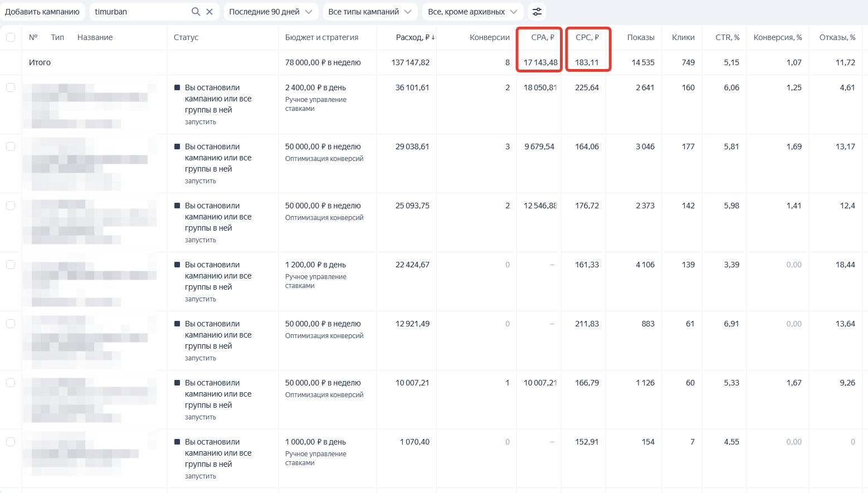Check the campaign with spend 22 424,67
This screenshot has width=868, height=493.
click(11, 265)
